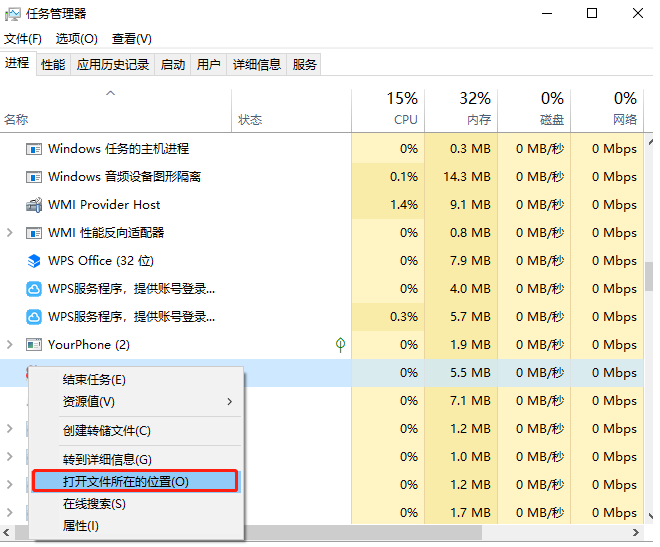This screenshot has width=660, height=547.
Task: Click the Windows 音频设备图形隔离 process icon
Action: [32, 177]
